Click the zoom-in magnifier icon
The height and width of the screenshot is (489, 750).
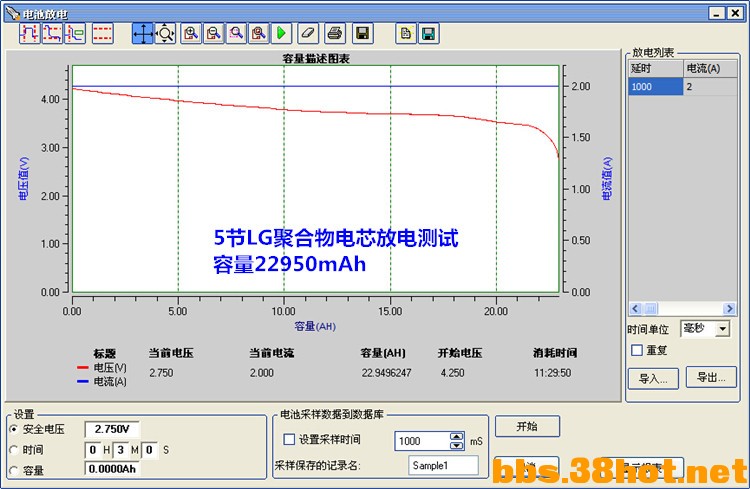[x=191, y=33]
